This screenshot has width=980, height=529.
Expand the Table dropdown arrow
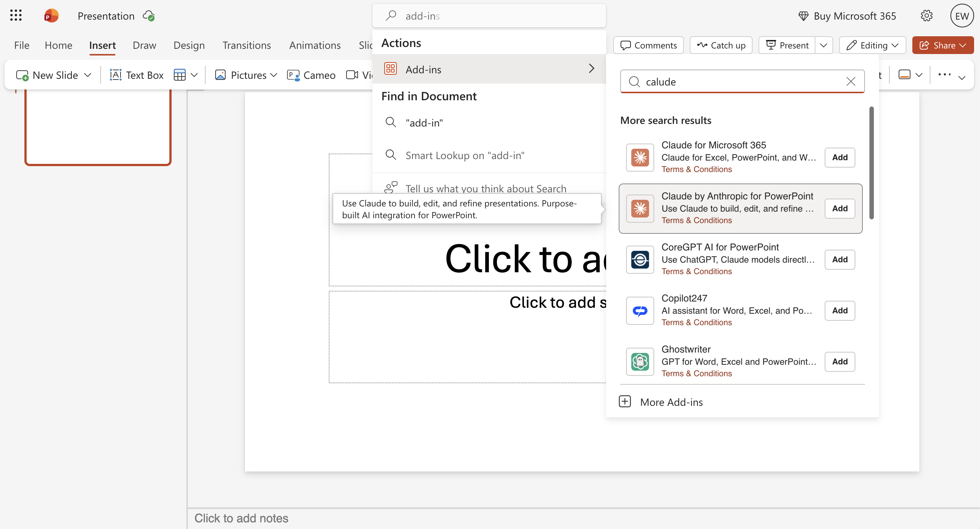click(x=194, y=75)
